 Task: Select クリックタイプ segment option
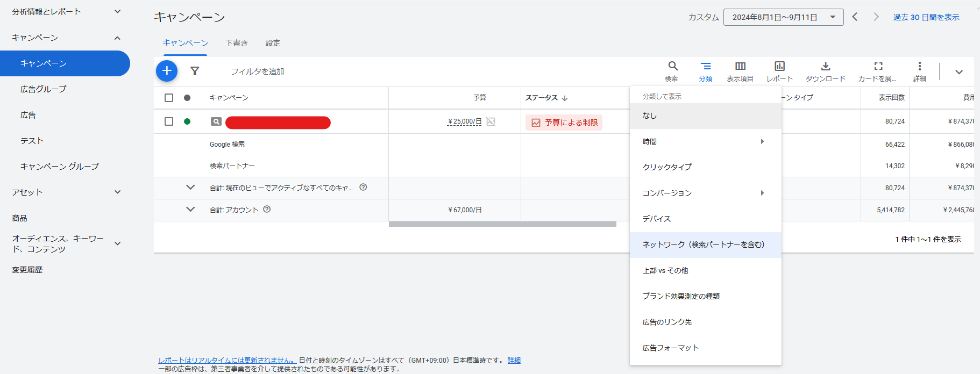(706, 167)
